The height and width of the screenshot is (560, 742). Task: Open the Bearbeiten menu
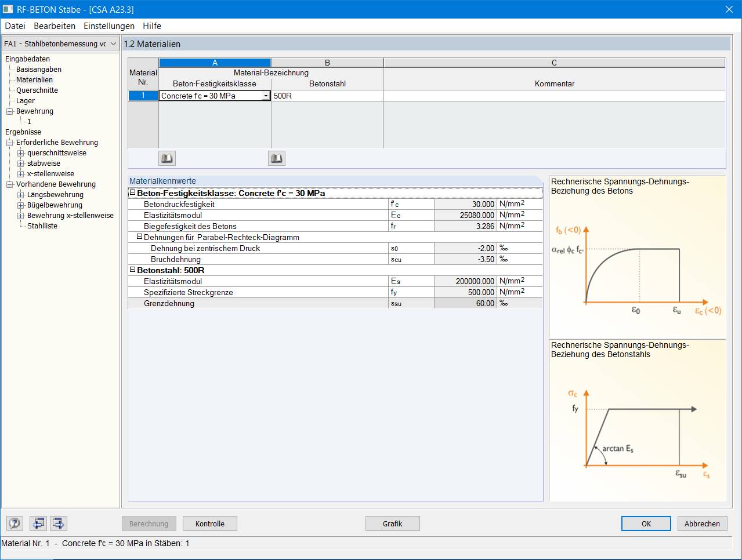tap(55, 26)
